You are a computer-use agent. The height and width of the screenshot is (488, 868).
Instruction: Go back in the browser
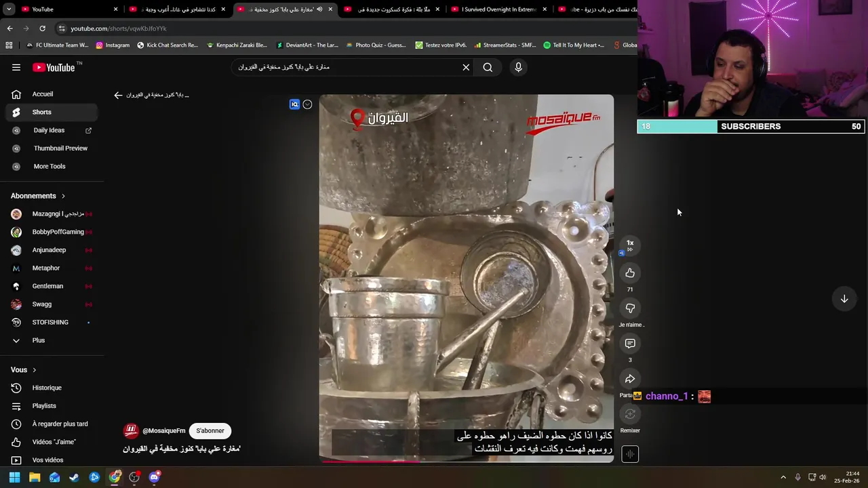coord(9,28)
